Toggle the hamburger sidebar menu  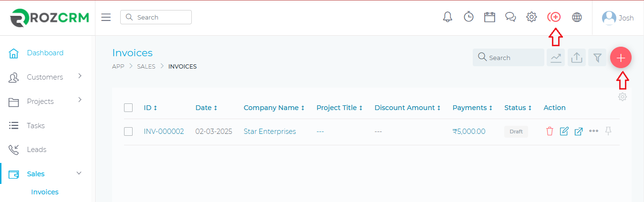(106, 17)
